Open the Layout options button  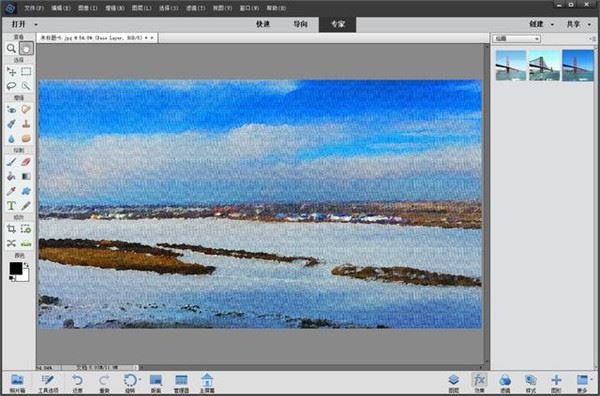[156, 383]
